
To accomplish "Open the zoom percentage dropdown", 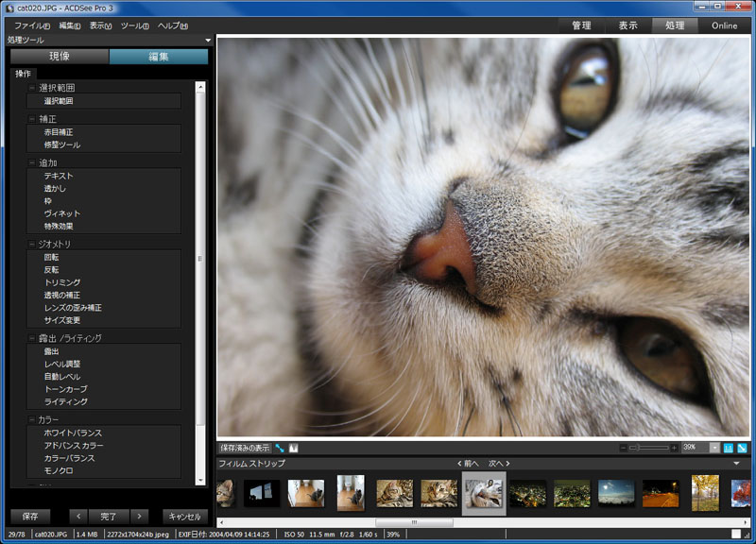I will (714, 448).
